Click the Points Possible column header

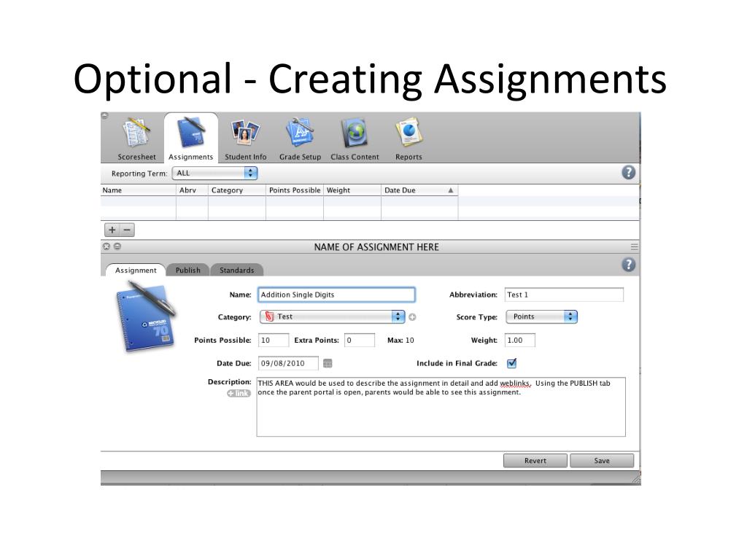coord(295,190)
